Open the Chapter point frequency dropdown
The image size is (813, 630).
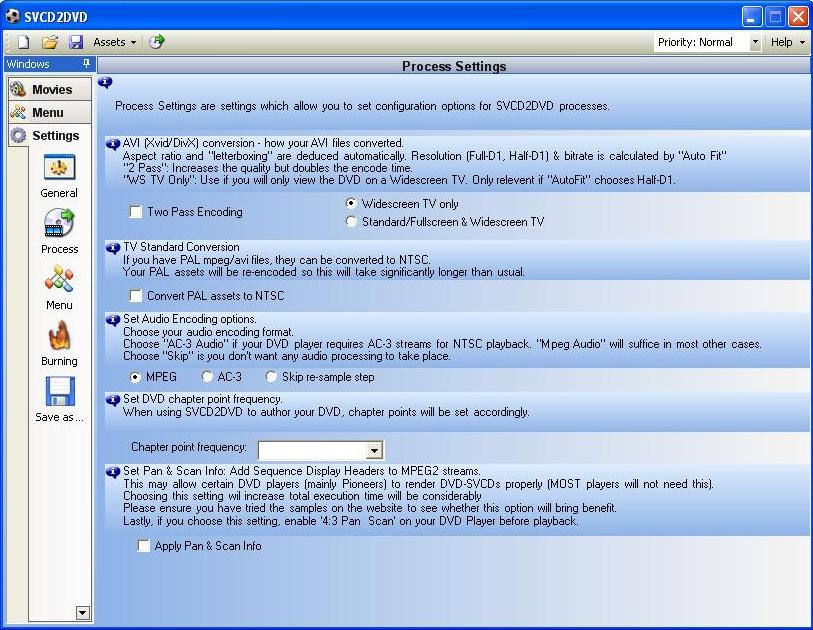[x=374, y=450]
